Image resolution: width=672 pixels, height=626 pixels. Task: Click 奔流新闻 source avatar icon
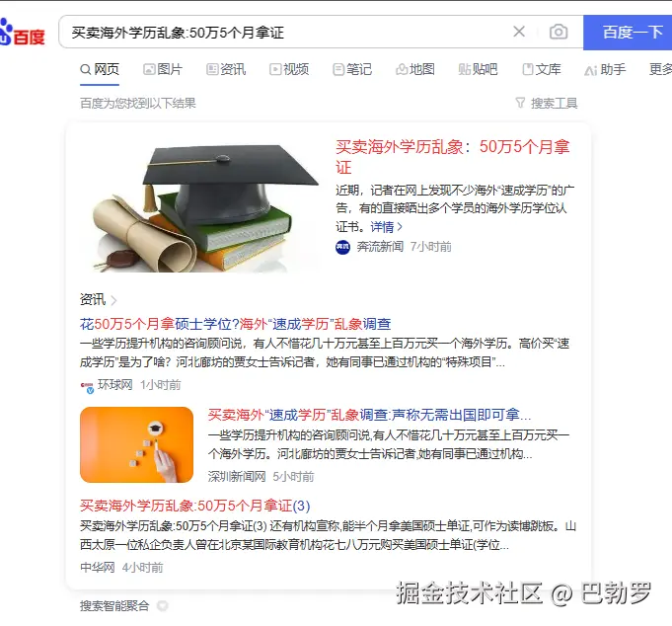[342, 247]
